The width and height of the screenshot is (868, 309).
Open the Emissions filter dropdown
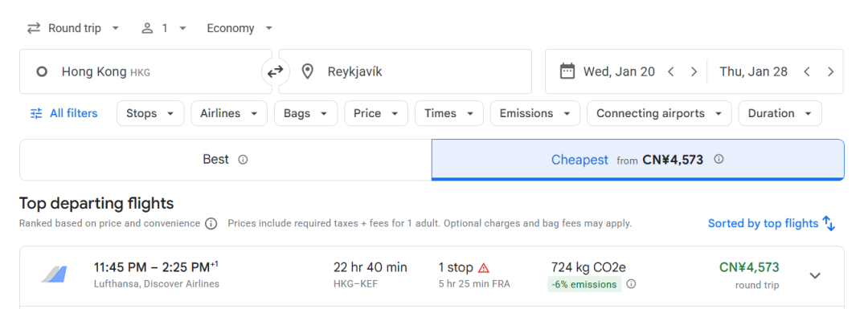tap(534, 113)
